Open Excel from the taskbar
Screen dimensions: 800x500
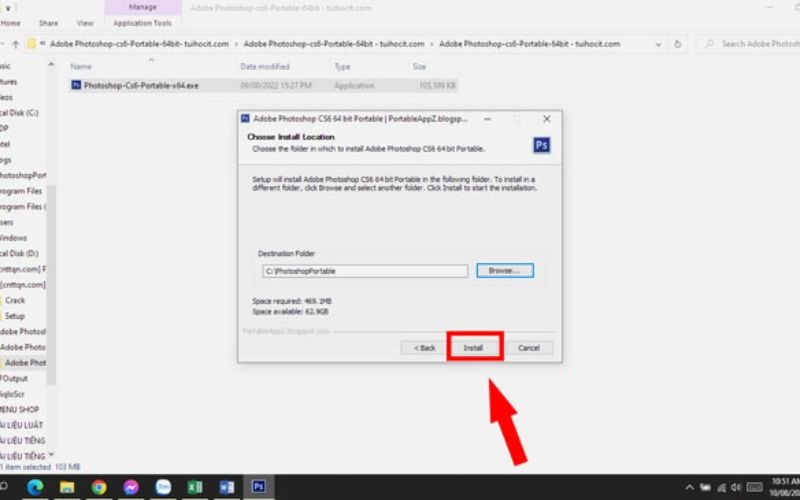(195, 487)
